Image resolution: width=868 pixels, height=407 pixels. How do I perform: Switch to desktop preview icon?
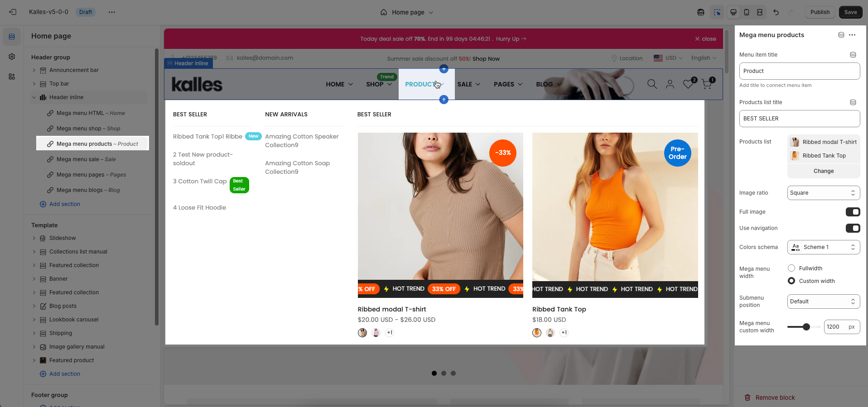click(733, 12)
